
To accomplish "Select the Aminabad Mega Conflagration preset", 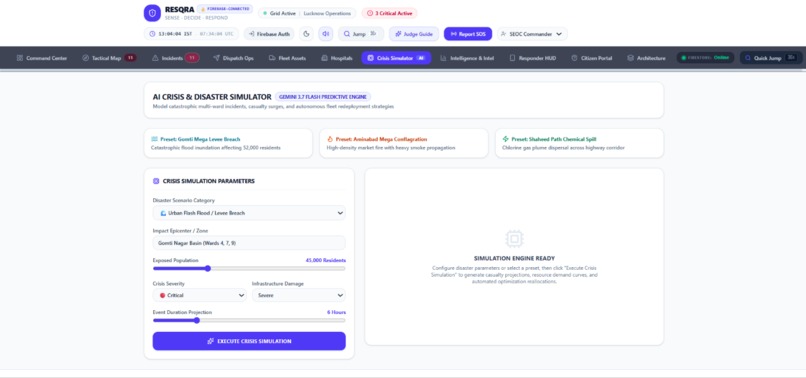I will 404,143.
